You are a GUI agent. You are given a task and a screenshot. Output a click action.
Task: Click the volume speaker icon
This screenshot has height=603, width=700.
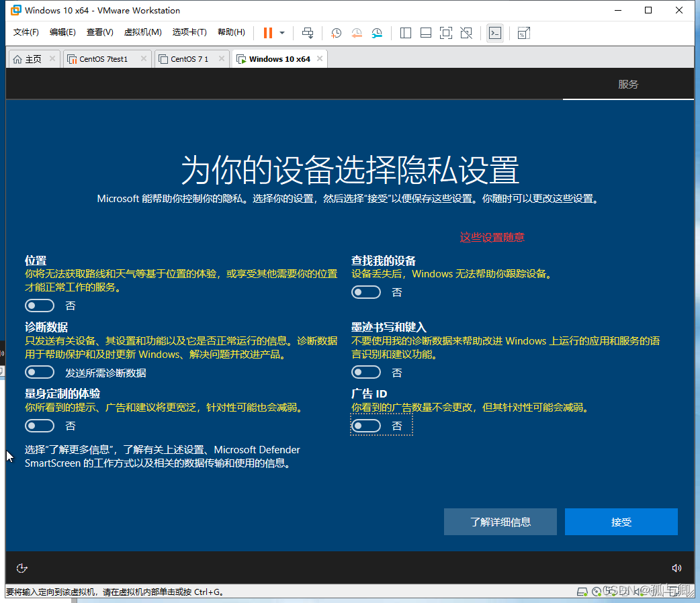pyautogui.click(x=676, y=568)
